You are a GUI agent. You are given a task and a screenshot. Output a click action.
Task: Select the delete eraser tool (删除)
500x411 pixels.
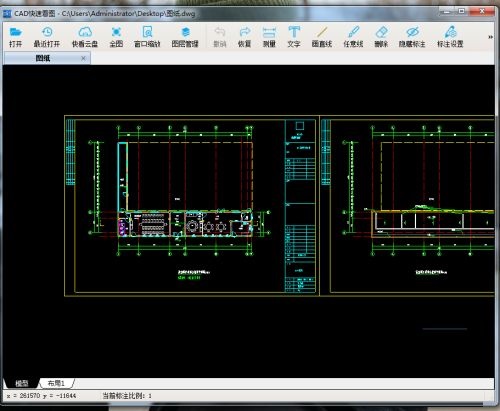coord(381,37)
